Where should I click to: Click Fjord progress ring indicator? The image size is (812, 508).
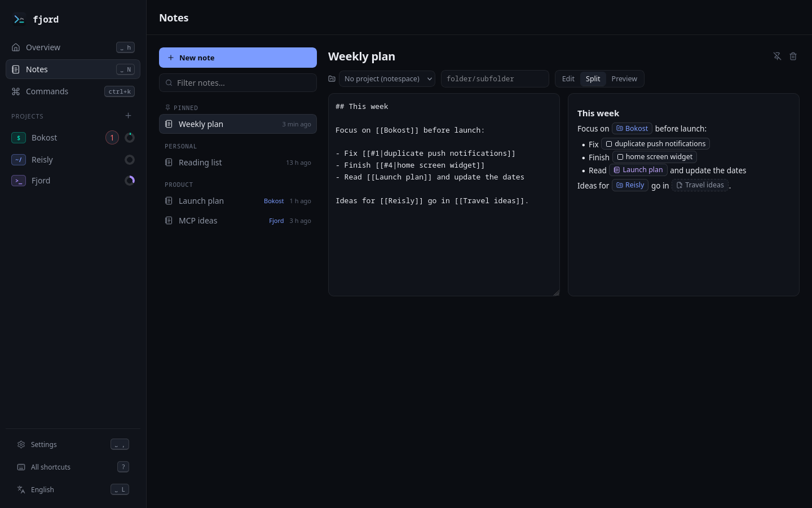[x=130, y=181]
